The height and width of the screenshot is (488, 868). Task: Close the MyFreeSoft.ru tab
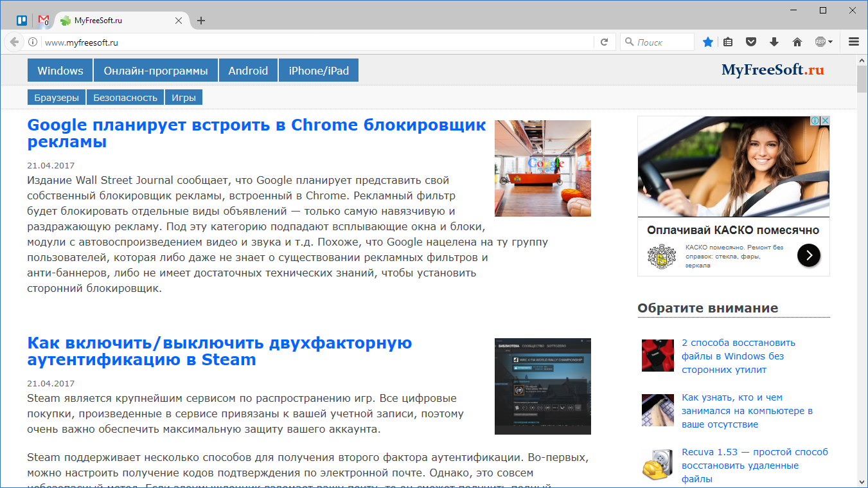tap(179, 21)
